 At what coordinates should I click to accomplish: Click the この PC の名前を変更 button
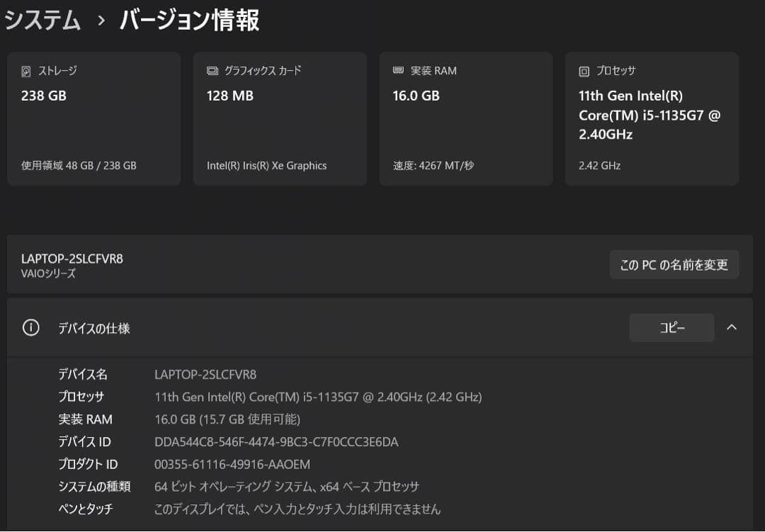[x=674, y=264]
